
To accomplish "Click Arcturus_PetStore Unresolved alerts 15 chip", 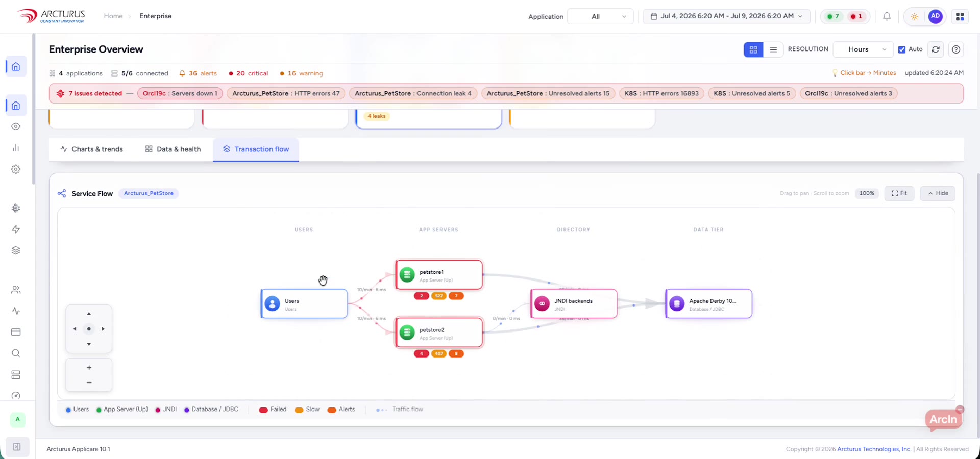I will [x=548, y=93].
